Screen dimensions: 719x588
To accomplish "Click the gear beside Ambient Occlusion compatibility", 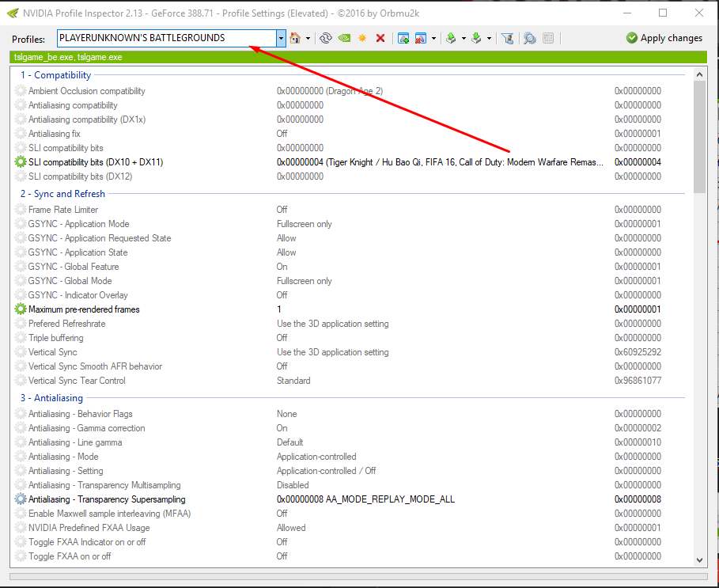I will [21, 91].
